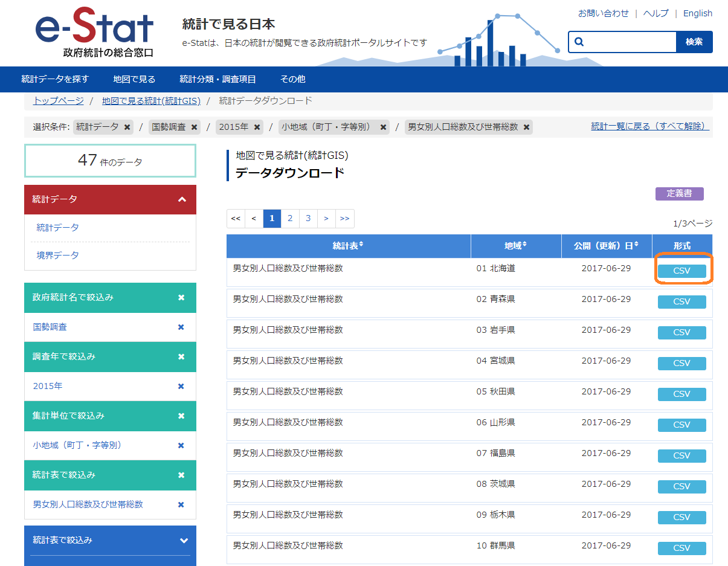Clear the 集計単位で絞込み filter
The height and width of the screenshot is (566, 728).
click(x=181, y=416)
